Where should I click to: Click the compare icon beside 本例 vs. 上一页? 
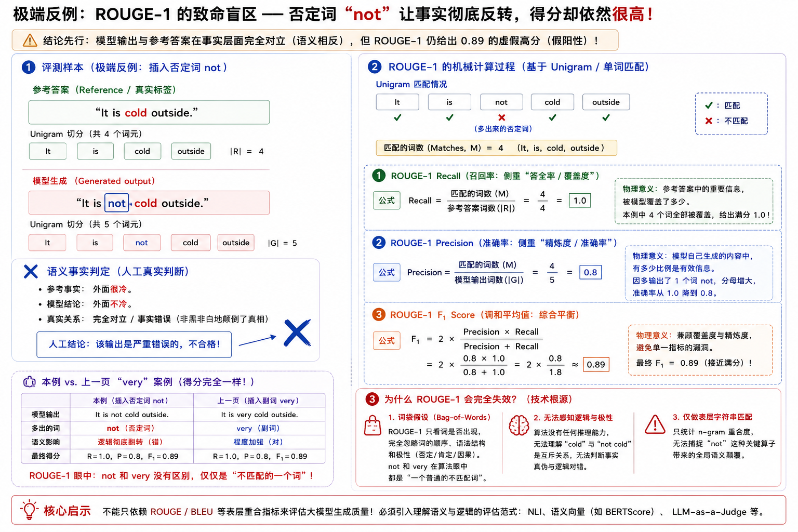point(29,382)
